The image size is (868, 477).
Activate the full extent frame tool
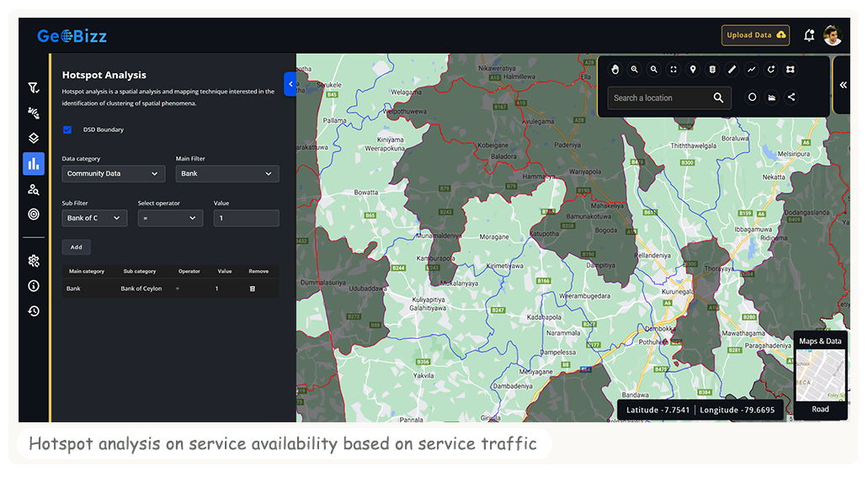coord(674,69)
